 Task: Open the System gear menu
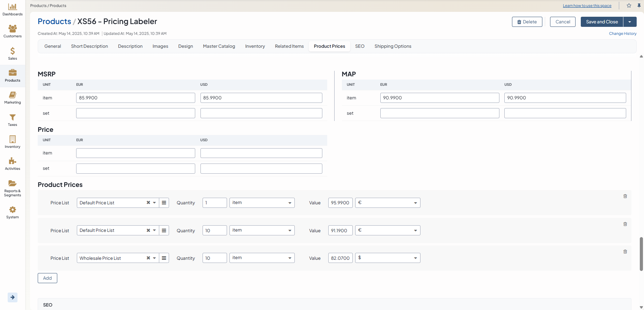pos(13,212)
